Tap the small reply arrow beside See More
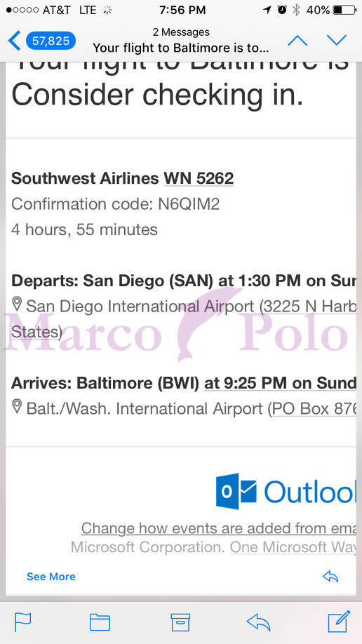This screenshot has height=644, width=362. 330,577
